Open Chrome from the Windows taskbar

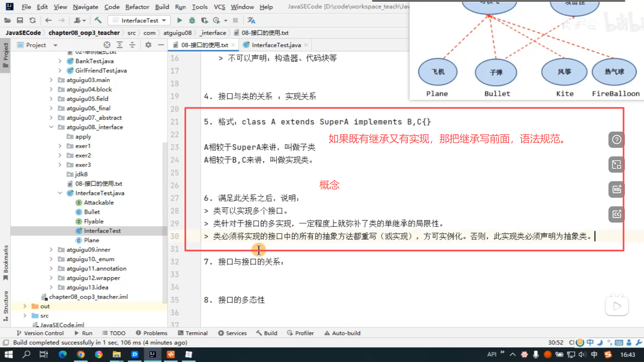coord(80,354)
